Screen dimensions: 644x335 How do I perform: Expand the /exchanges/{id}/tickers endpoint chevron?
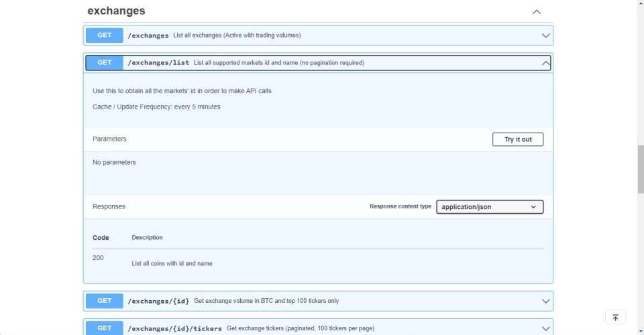(x=545, y=328)
